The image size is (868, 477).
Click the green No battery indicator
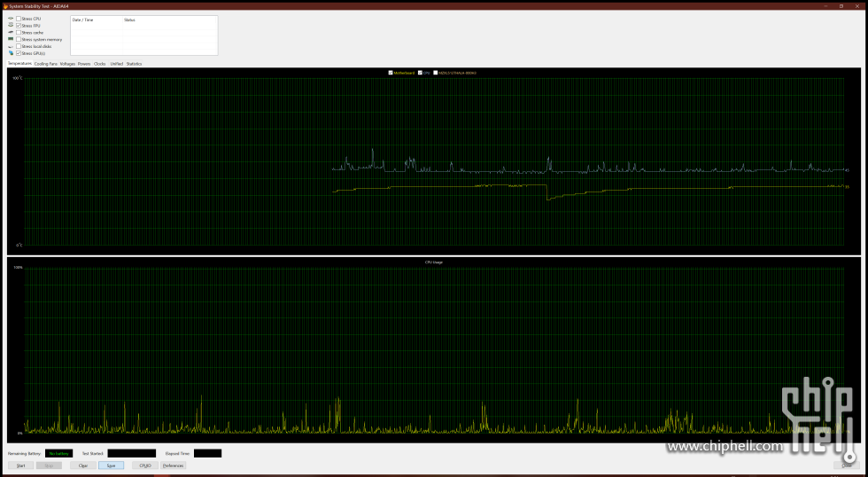58,453
